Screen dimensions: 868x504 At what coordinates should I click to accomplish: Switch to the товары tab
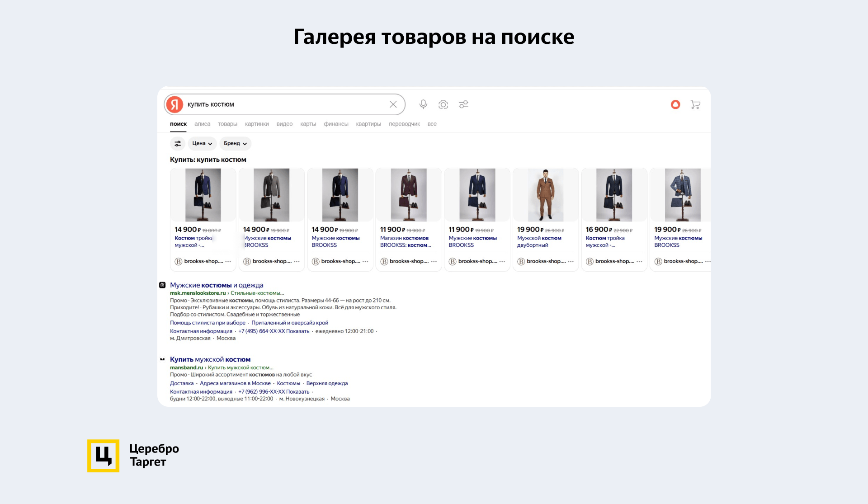coord(227,124)
